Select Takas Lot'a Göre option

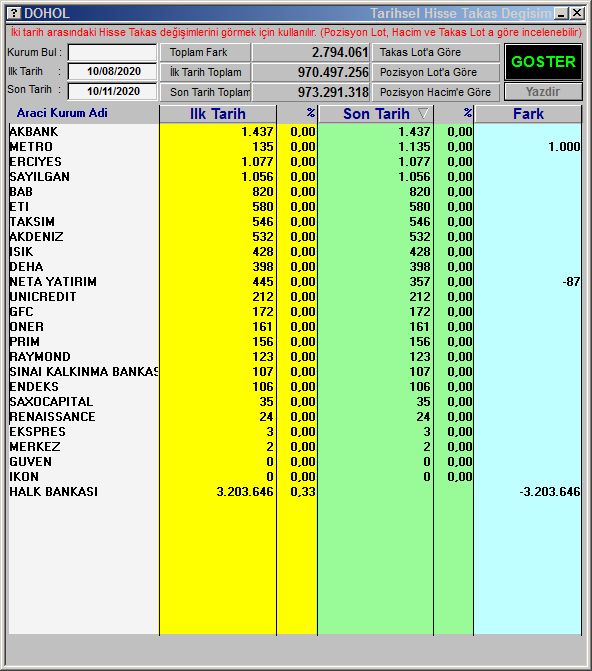pos(436,52)
